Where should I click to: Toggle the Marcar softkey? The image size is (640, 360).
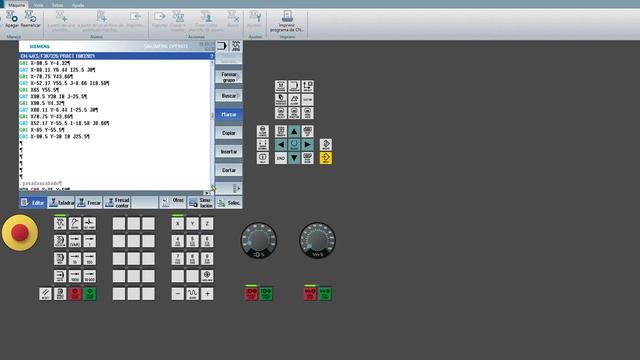tap(229, 114)
